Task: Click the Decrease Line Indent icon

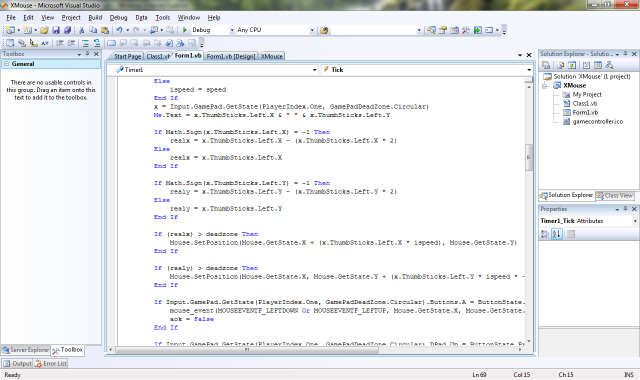Action: coord(60,43)
